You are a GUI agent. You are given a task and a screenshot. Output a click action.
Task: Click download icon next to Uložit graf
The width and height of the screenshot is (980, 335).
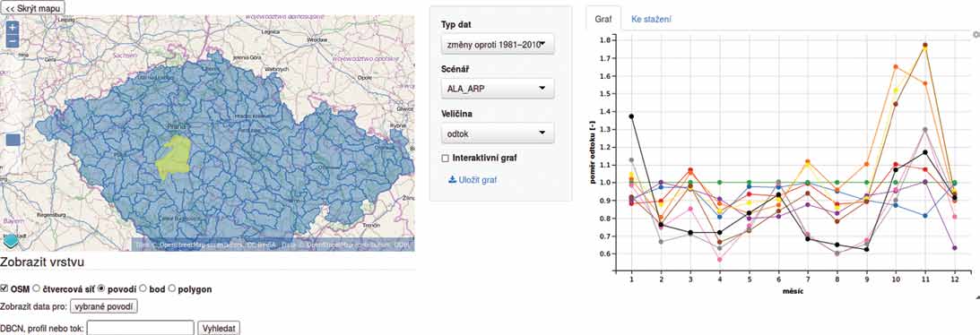click(x=452, y=180)
